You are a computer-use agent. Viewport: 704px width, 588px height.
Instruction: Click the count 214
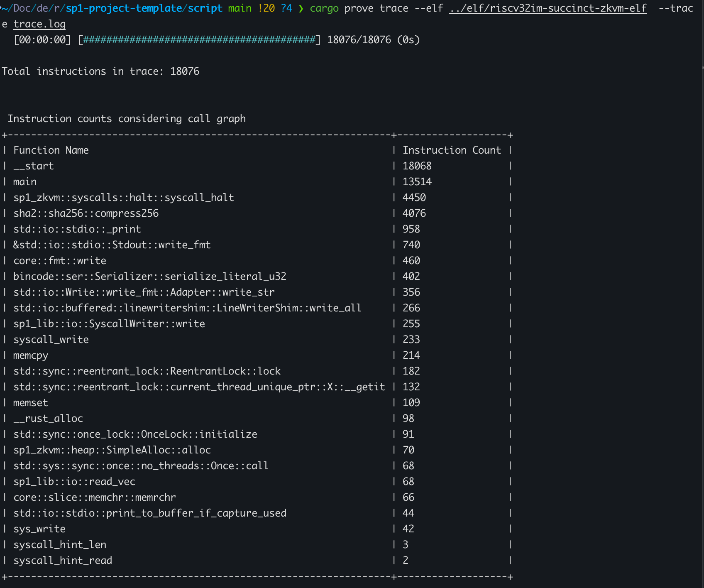pyautogui.click(x=411, y=355)
